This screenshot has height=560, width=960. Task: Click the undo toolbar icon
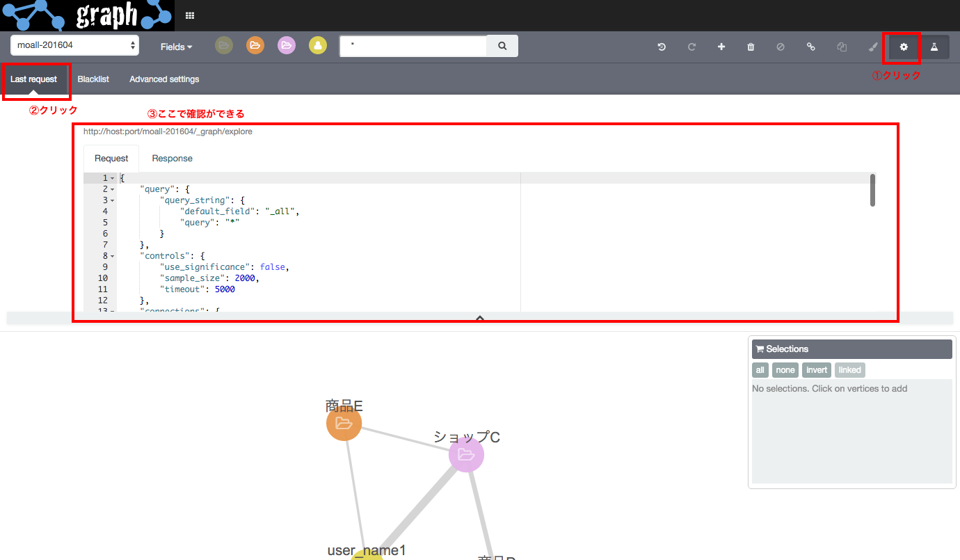pyautogui.click(x=661, y=47)
